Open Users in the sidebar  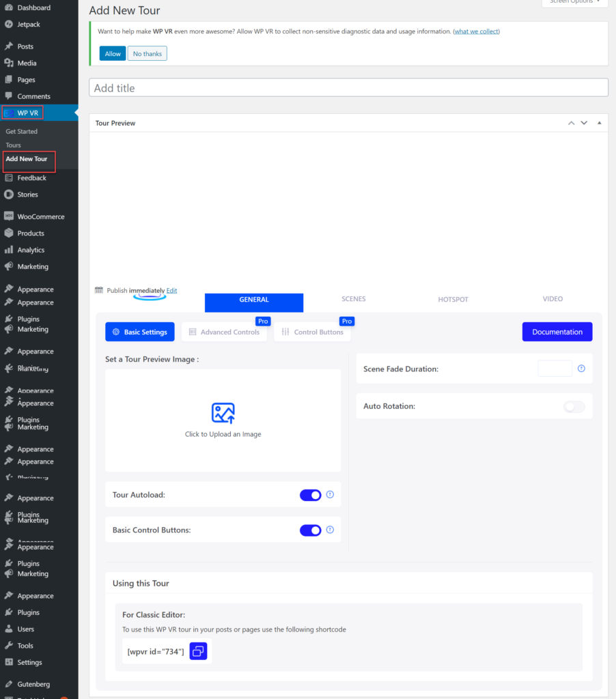(x=20, y=629)
